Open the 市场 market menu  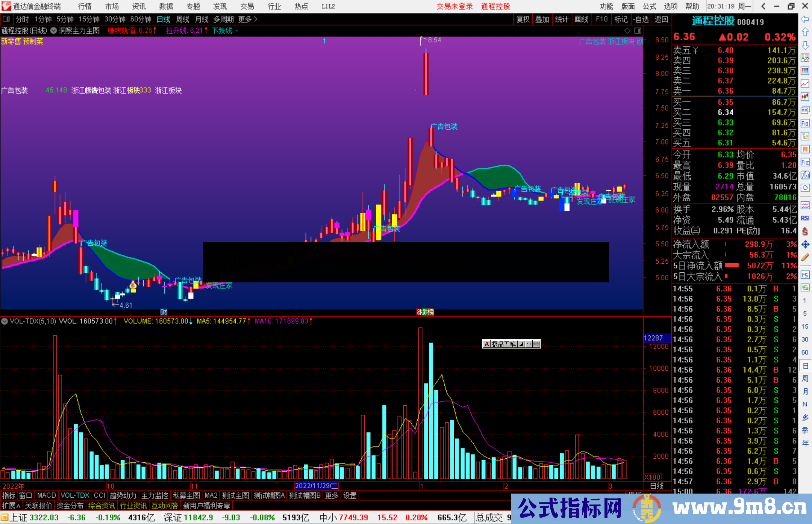click(112, 6)
